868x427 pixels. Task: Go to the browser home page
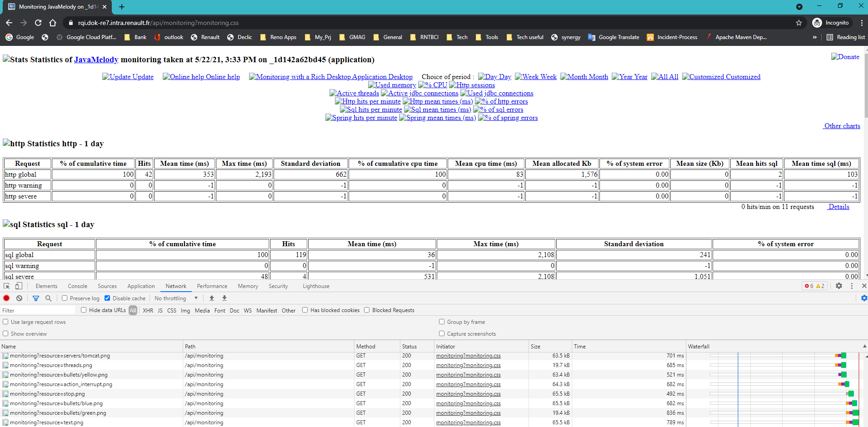click(53, 23)
